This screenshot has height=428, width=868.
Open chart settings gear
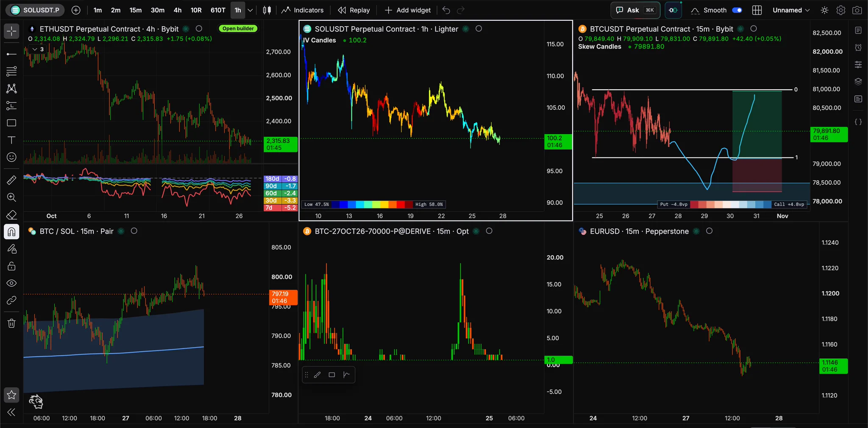841,10
